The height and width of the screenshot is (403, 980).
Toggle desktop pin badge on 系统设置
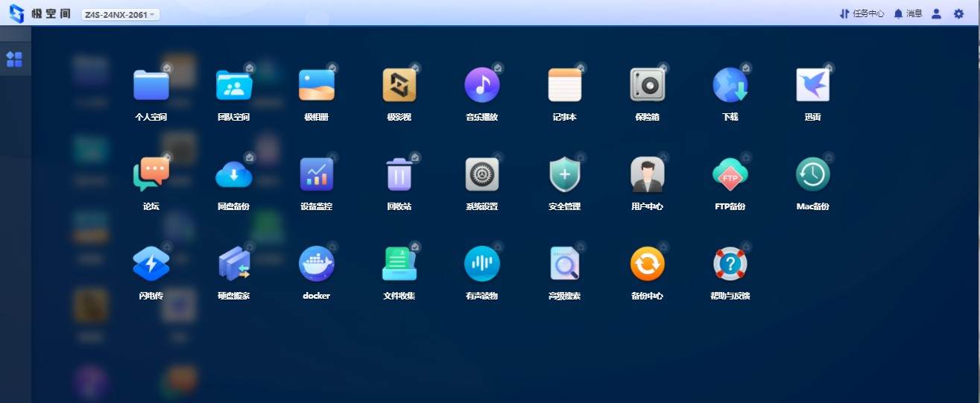pyautogui.click(x=498, y=157)
